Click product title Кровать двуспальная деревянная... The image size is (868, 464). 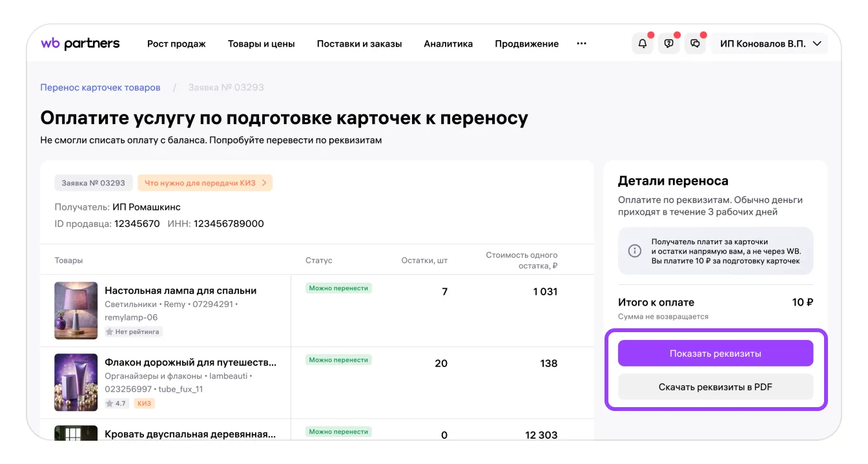(191, 434)
